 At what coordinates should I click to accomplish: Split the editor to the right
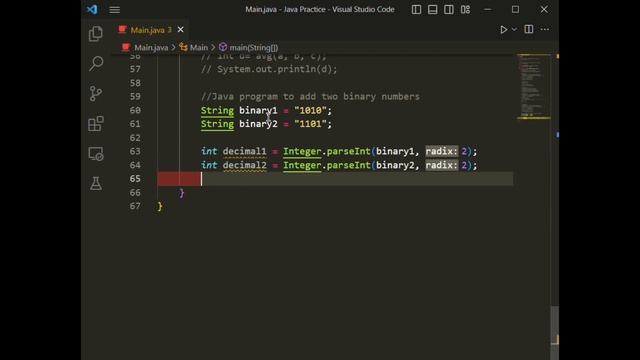pos(529,29)
